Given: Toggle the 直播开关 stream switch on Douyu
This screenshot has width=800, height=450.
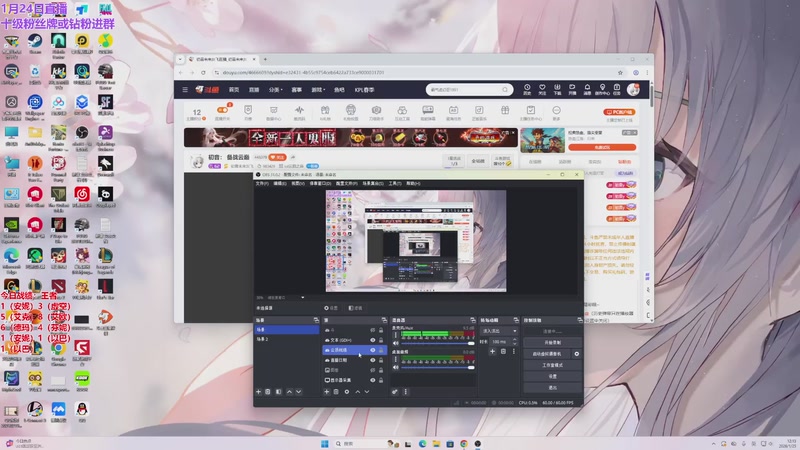Looking at the screenshot, I should pyautogui.click(x=222, y=110).
